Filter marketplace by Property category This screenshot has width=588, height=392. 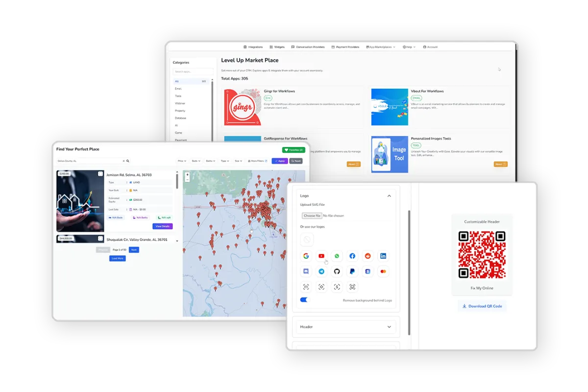(180, 111)
